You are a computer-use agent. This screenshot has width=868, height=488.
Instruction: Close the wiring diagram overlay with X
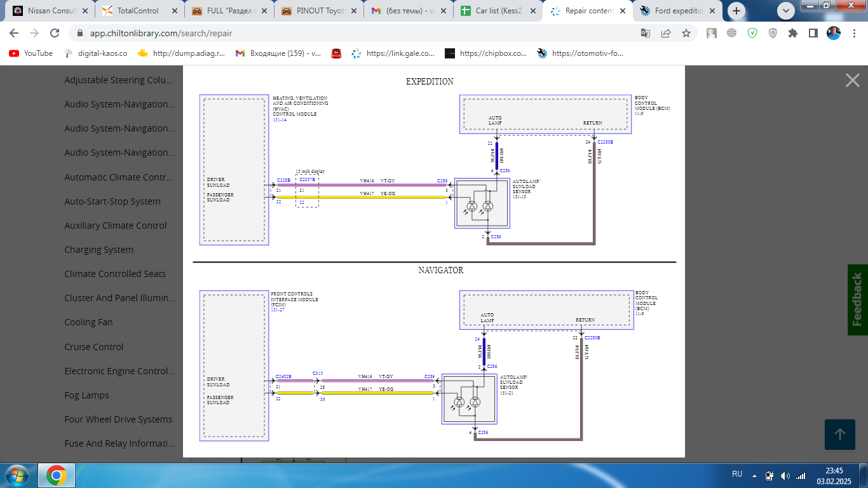pyautogui.click(x=852, y=80)
